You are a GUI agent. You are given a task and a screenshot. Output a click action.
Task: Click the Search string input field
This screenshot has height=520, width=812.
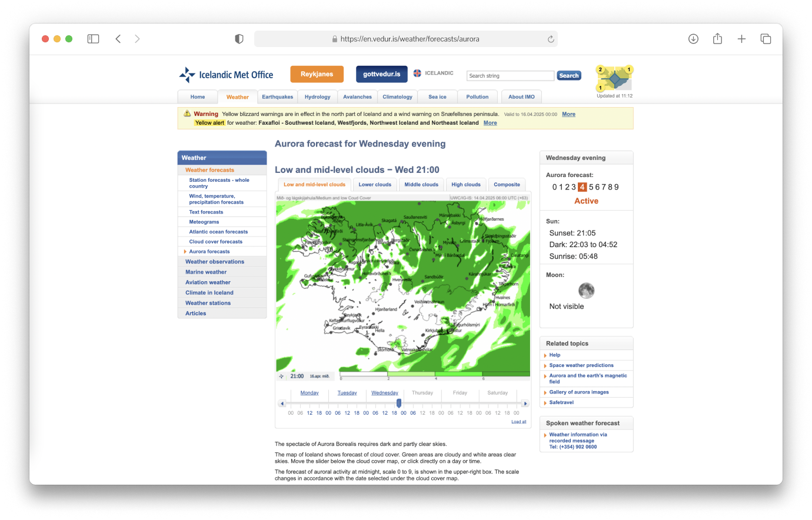tap(510, 76)
